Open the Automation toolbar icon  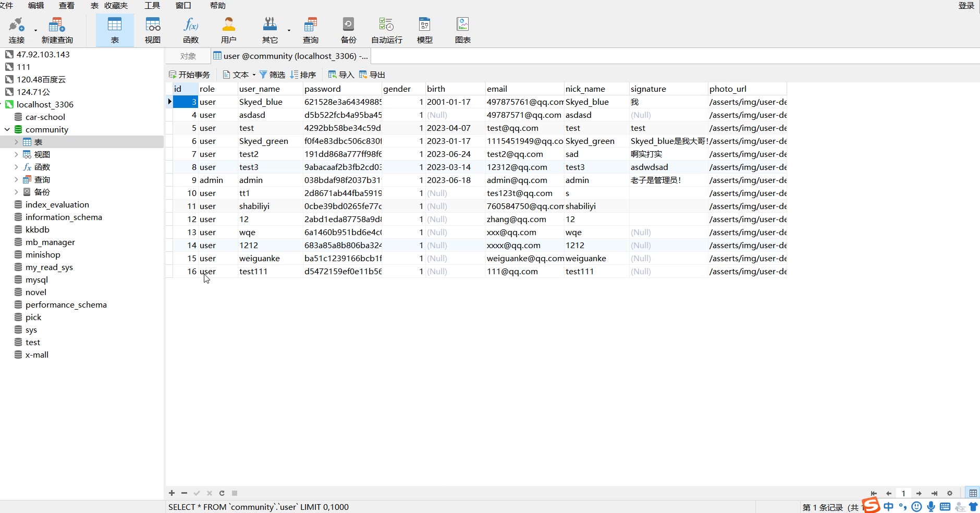[x=386, y=30]
